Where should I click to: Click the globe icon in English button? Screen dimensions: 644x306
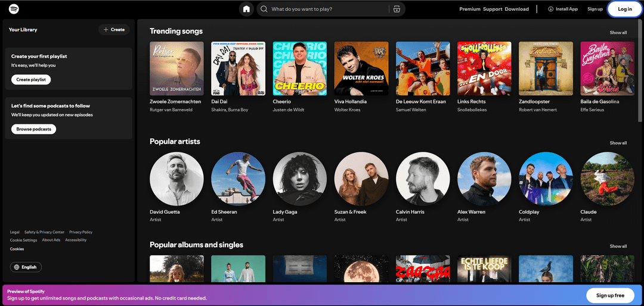coord(17,267)
